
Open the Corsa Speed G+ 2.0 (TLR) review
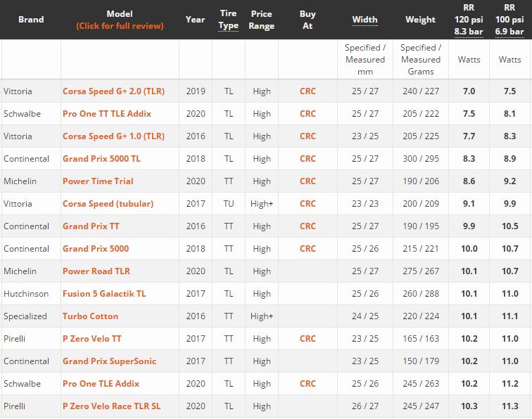tap(113, 91)
